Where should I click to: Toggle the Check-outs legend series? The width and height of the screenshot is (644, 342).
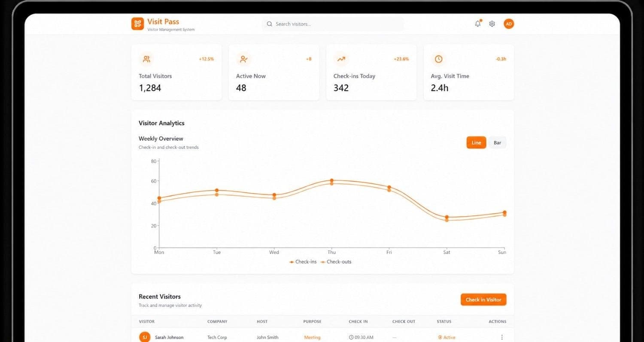(336, 262)
